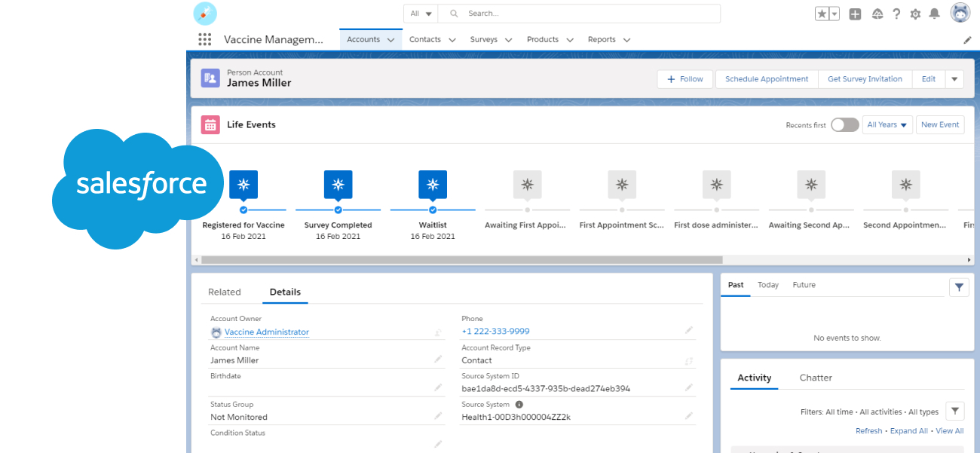Focus the global Search field
Image resolution: width=980 pixels, height=453 pixels.
(579, 14)
